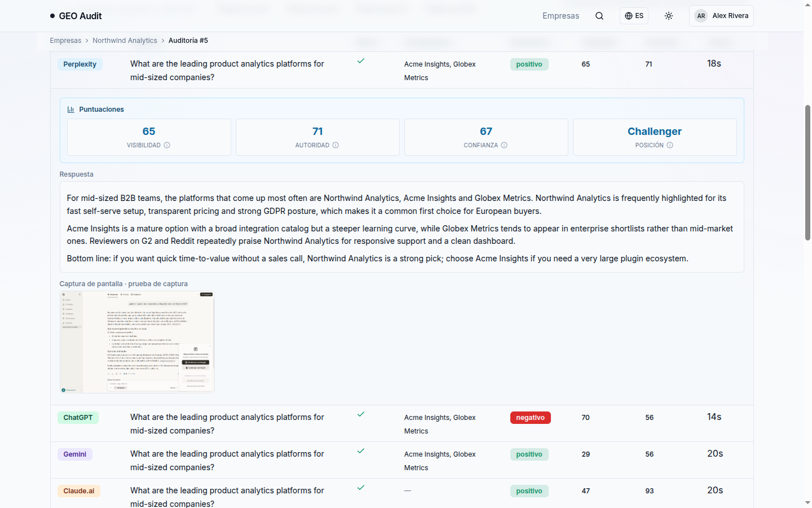Click the green check in the Perplexity row
The width and height of the screenshot is (812, 508).
tap(361, 61)
